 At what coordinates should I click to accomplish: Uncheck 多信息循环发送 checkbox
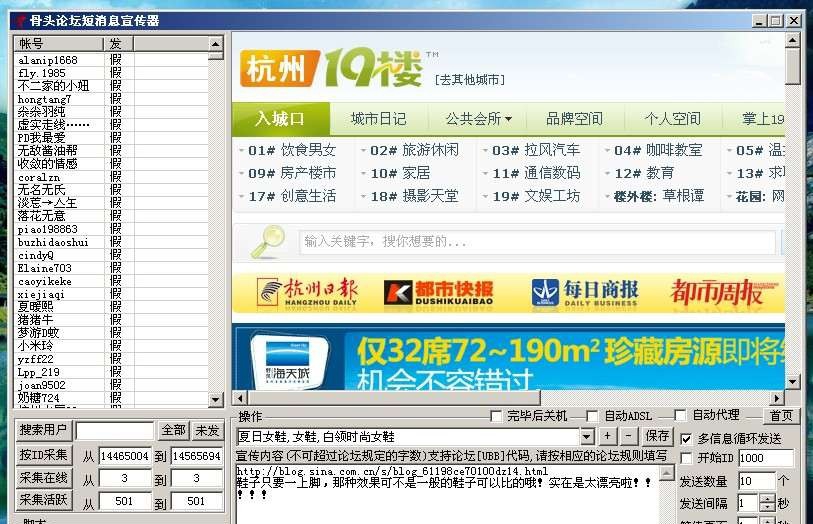coord(686,438)
